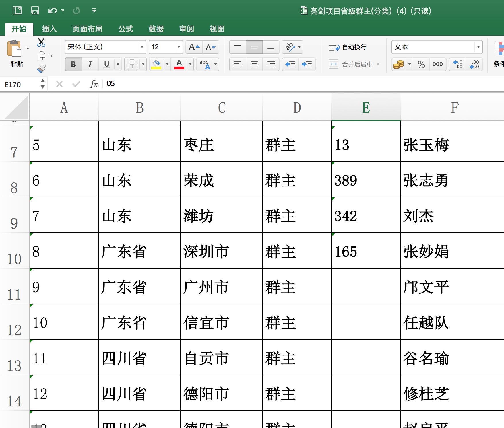504x428 pixels.
Task: Click the decrease decimal icon
Action: (474, 64)
